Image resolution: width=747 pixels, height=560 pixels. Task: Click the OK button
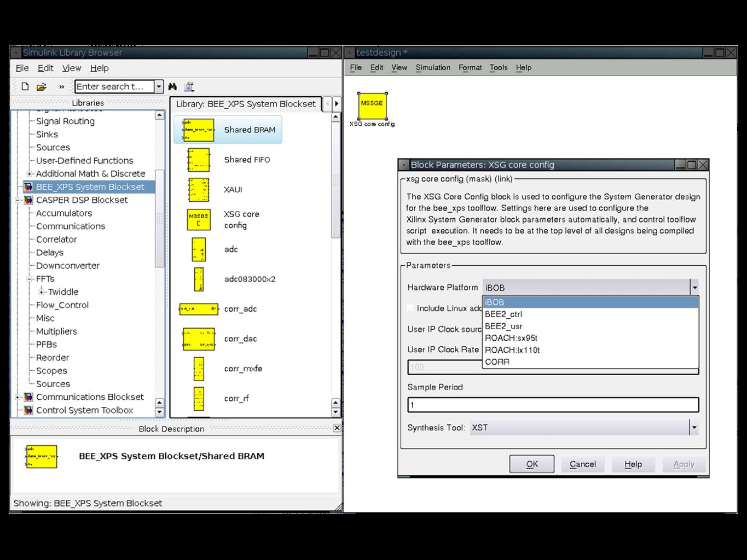click(532, 464)
